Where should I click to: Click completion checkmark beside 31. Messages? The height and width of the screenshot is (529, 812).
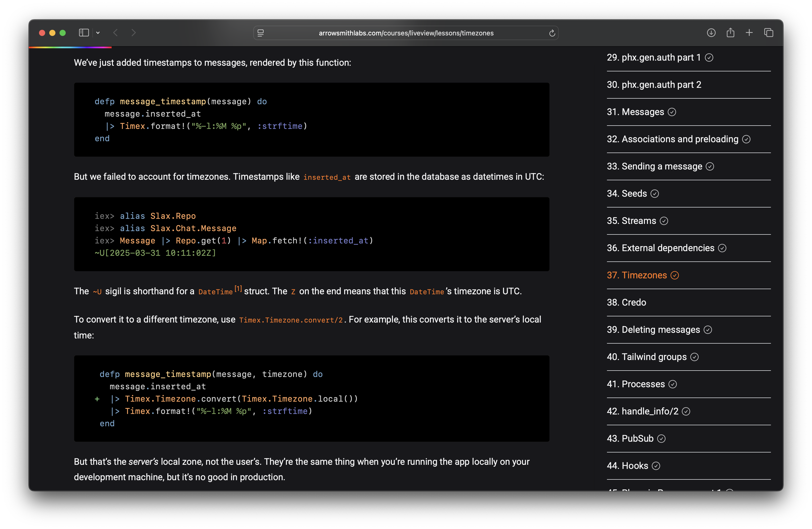[x=672, y=112]
